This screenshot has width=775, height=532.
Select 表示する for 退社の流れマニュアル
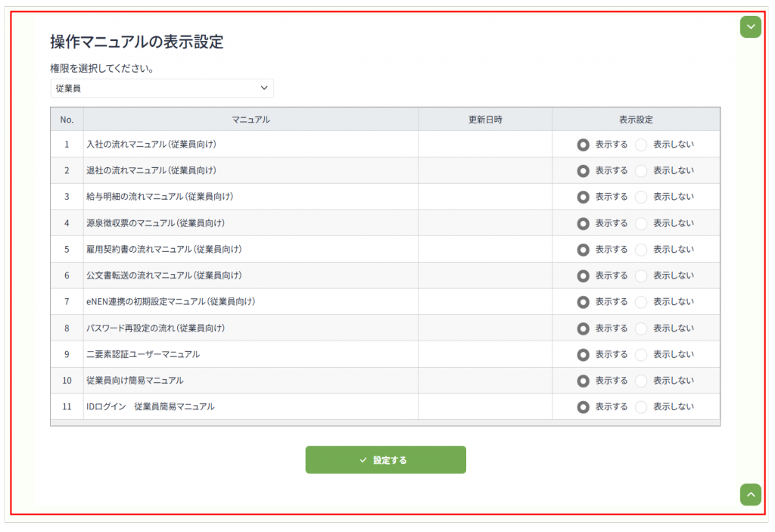583,171
